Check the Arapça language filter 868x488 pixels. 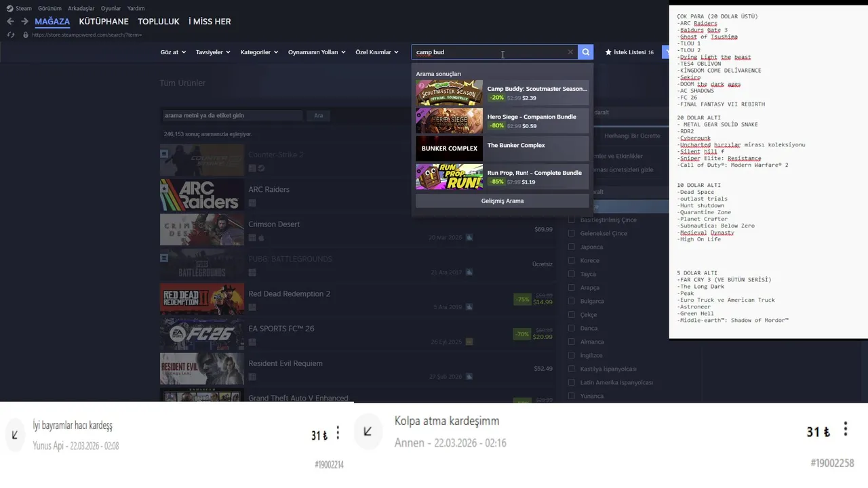(x=571, y=287)
